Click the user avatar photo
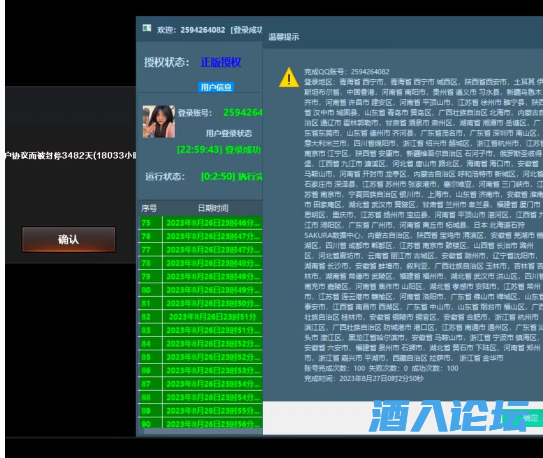543x458 pixels. 159,122
